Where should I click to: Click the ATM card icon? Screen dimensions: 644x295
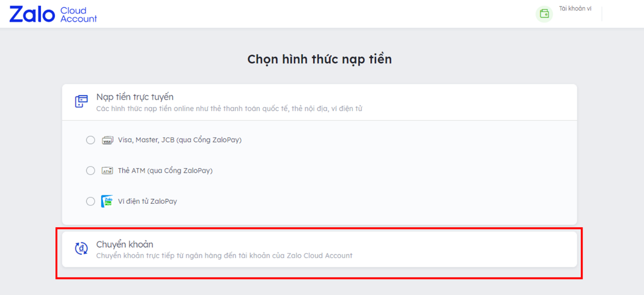pyautogui.click(x=107, y=170)
